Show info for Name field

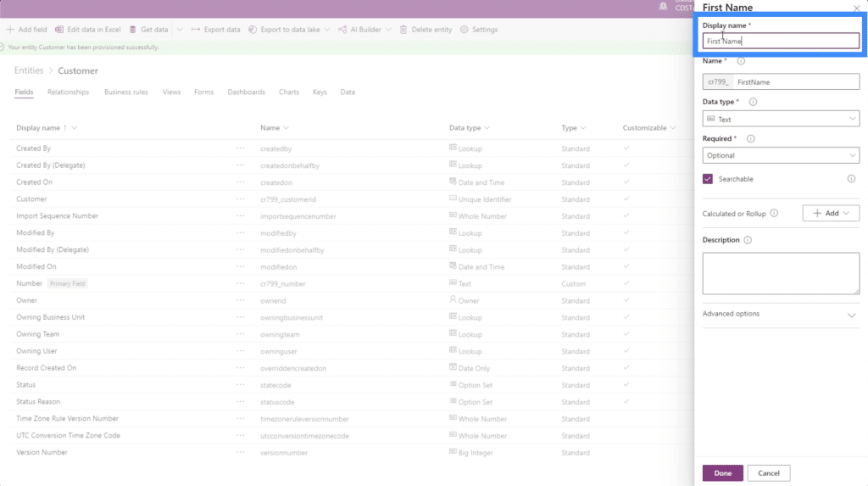(x=741, y=61)
